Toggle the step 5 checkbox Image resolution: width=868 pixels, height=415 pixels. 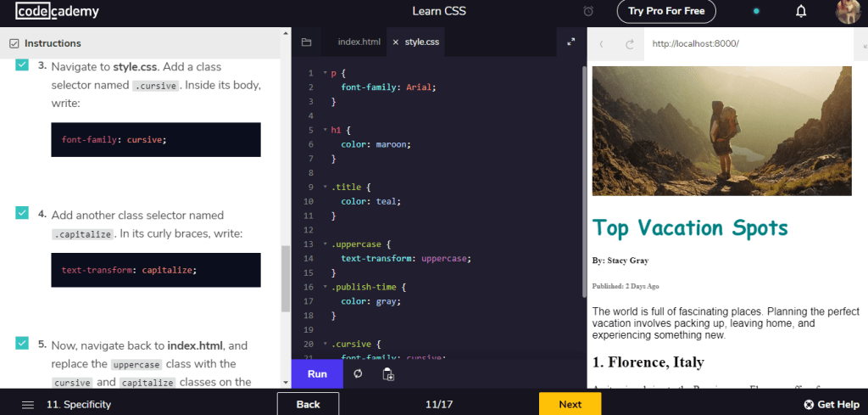coord(22,344)
